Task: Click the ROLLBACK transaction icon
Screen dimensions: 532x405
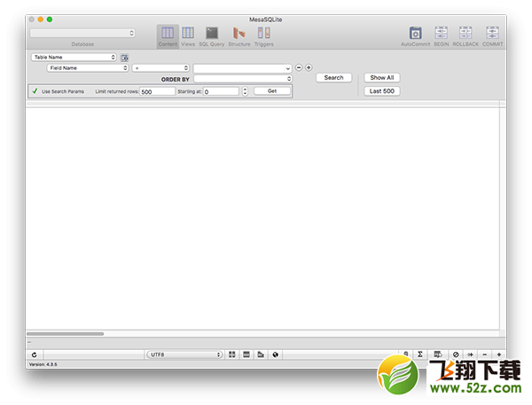Action: click(465, 36)
